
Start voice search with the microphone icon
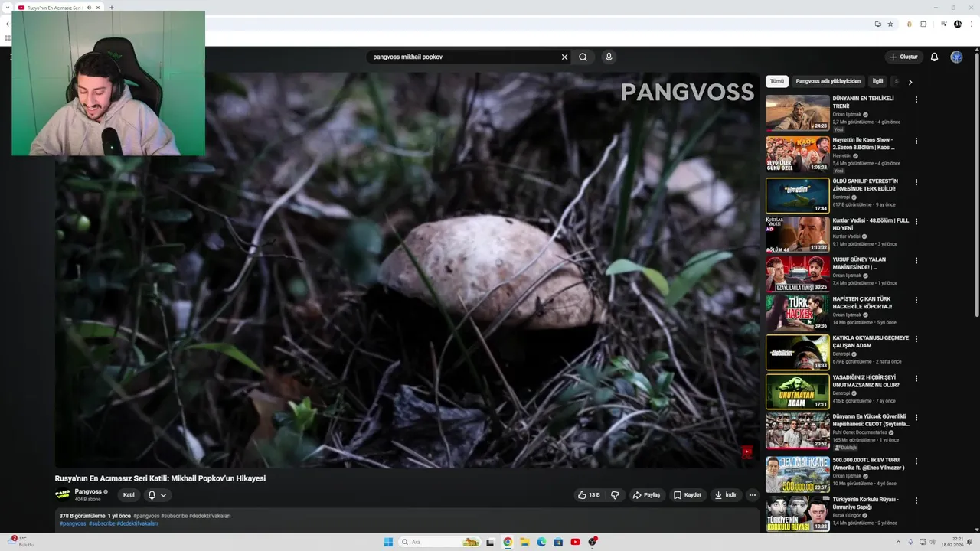pos(609,57)
